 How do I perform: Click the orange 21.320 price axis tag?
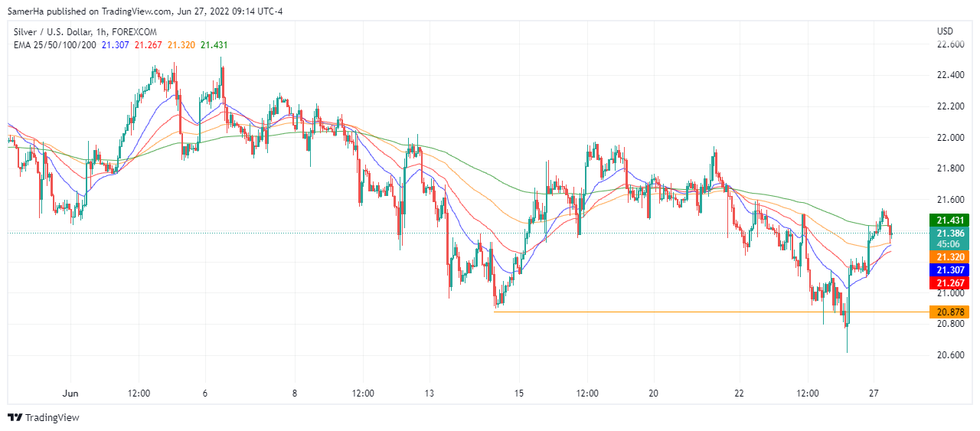tap(948, 256)
